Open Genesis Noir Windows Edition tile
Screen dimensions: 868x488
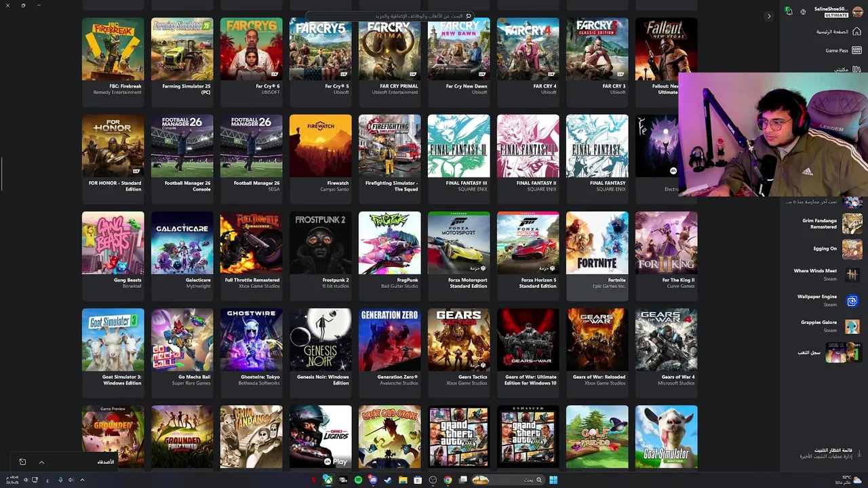tap(320, 352)
